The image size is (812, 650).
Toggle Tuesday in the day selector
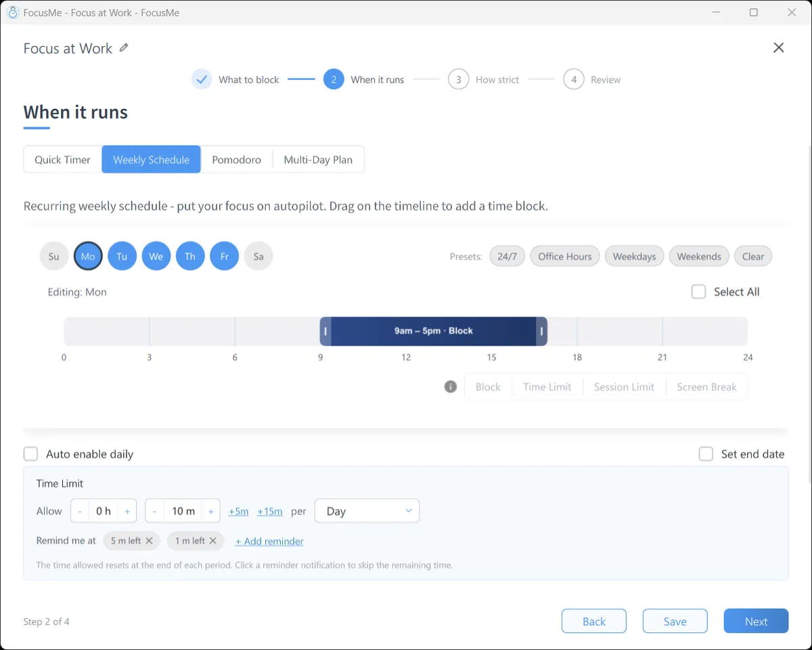pyautogui.click(x=122, y=257)
